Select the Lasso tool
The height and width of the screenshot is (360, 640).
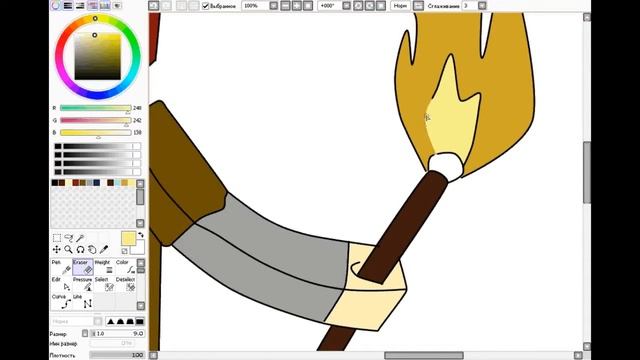[69, 238]
